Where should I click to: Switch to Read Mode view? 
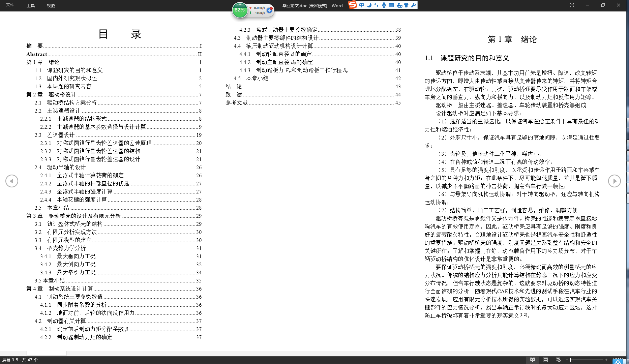[532, 360]
